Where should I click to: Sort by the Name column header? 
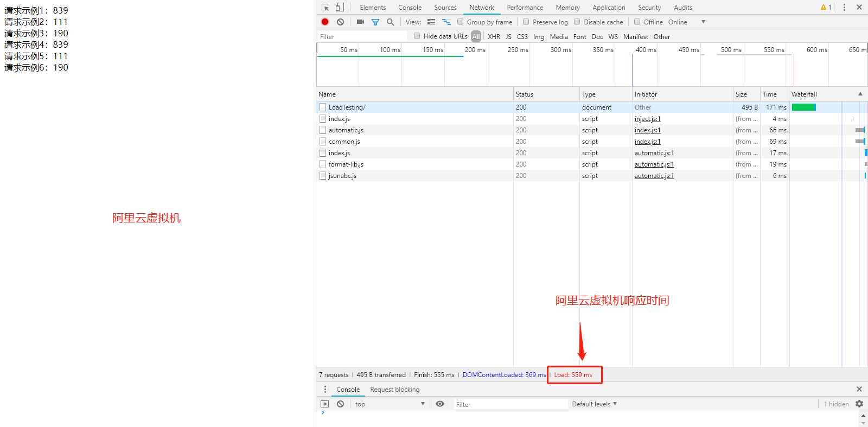(414, 94)
